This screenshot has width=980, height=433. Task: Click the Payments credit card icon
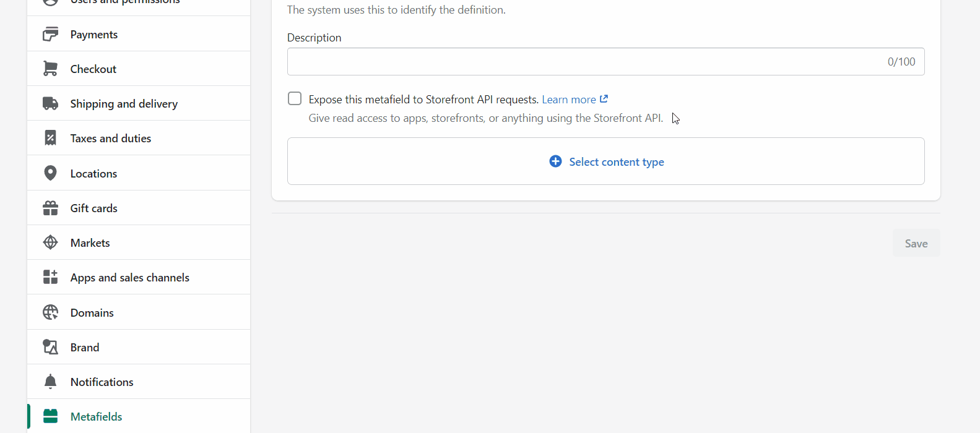(x=50, y=34)
